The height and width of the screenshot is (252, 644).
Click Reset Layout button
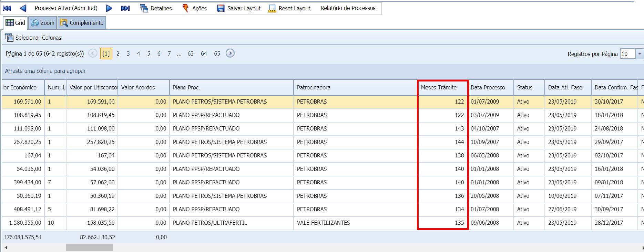pyautogui.click(x=289, y=8)
